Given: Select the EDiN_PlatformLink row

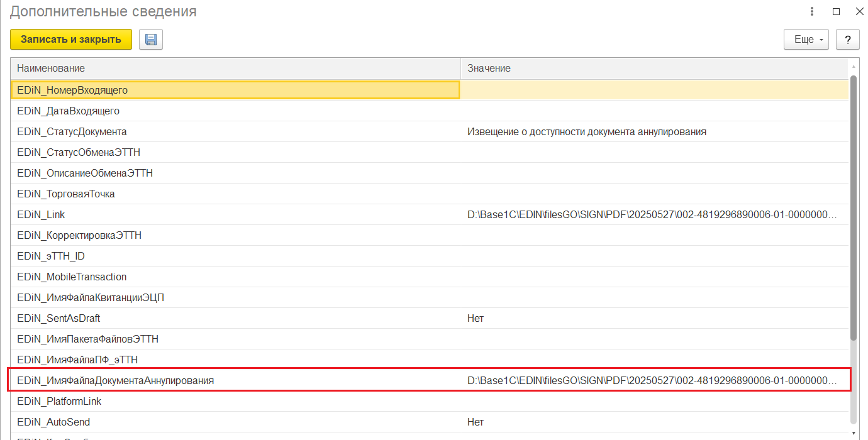Looking at the screenshot, I should click(430, 401).
